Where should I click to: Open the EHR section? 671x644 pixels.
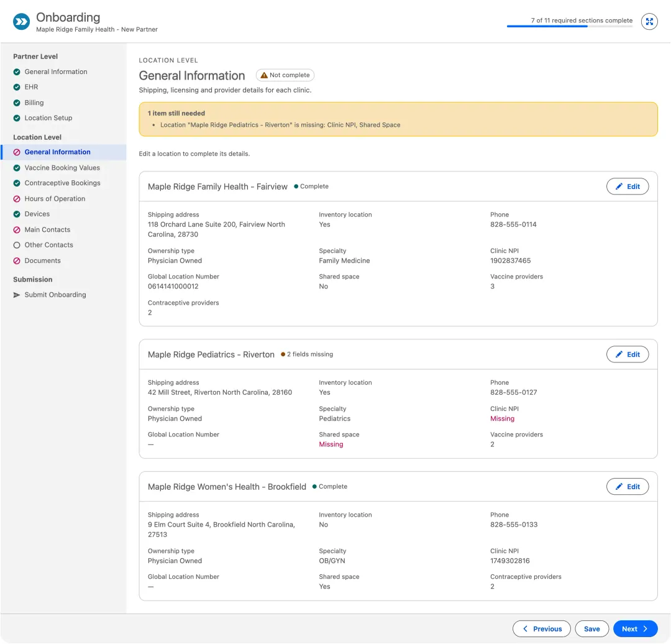tap(63, 88)
